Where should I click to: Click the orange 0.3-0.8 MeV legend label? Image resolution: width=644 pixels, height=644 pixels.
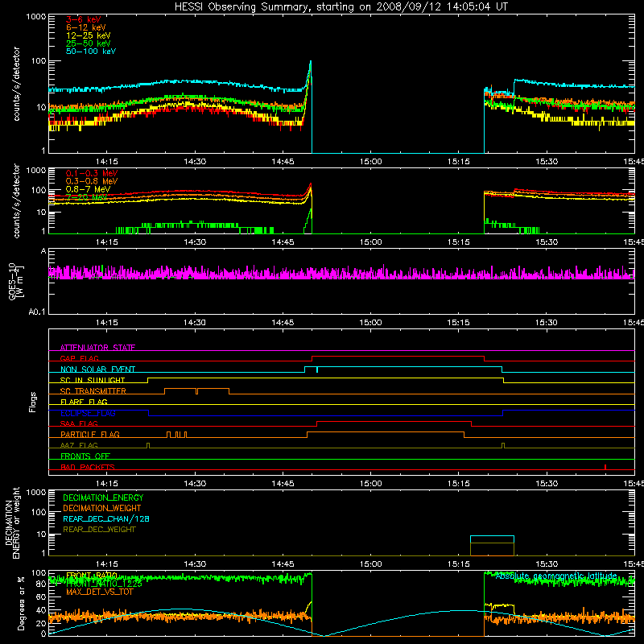[x=92, y=181]
